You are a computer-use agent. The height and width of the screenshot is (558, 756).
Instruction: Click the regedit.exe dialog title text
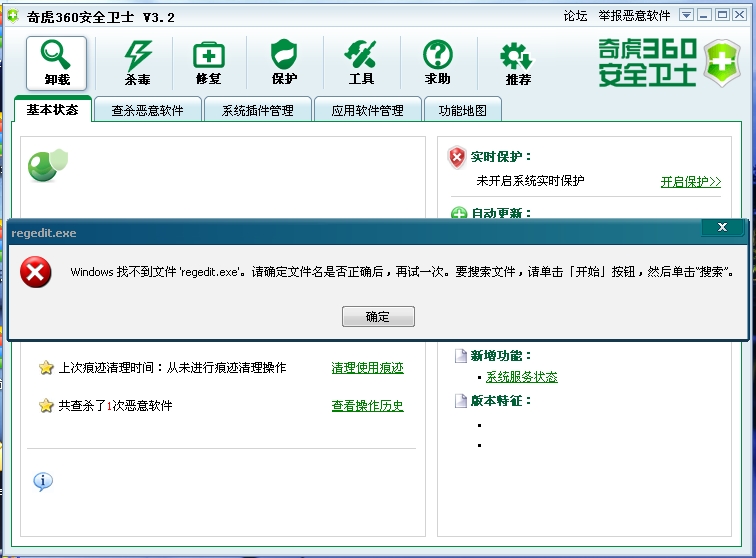(x=44, y=233)
